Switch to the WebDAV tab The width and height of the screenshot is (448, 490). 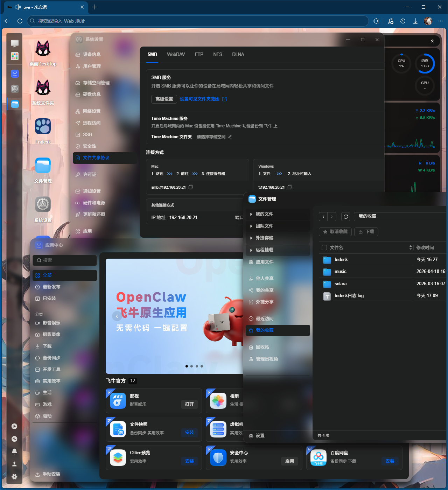point(176,54)
